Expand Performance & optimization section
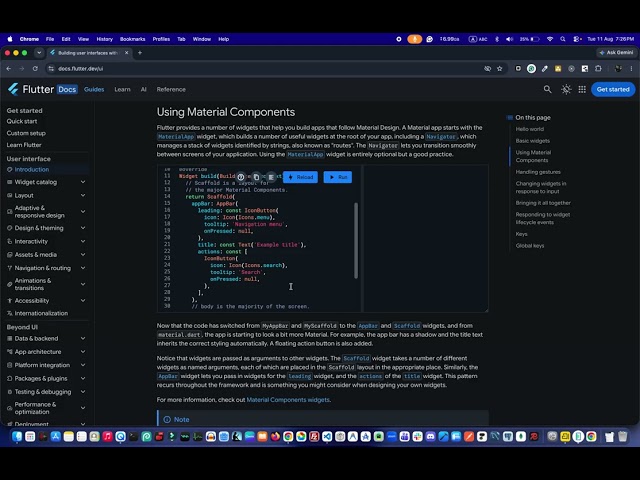This screenshot has height=480, width=640. (83, 408)
